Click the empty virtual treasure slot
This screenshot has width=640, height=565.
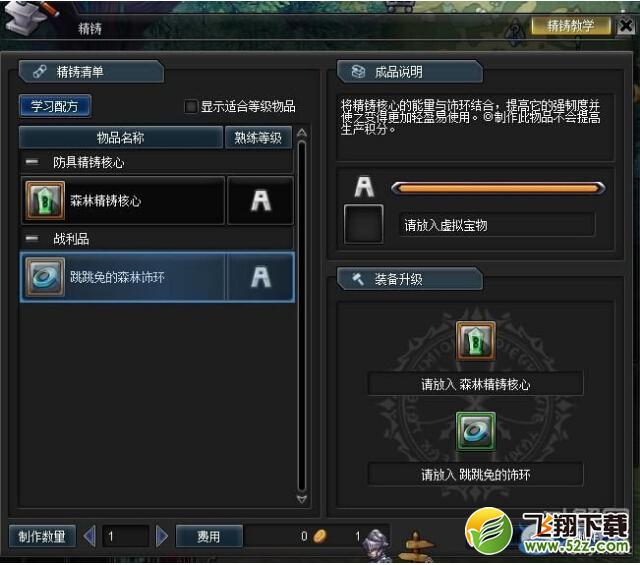tap(363, 224)
